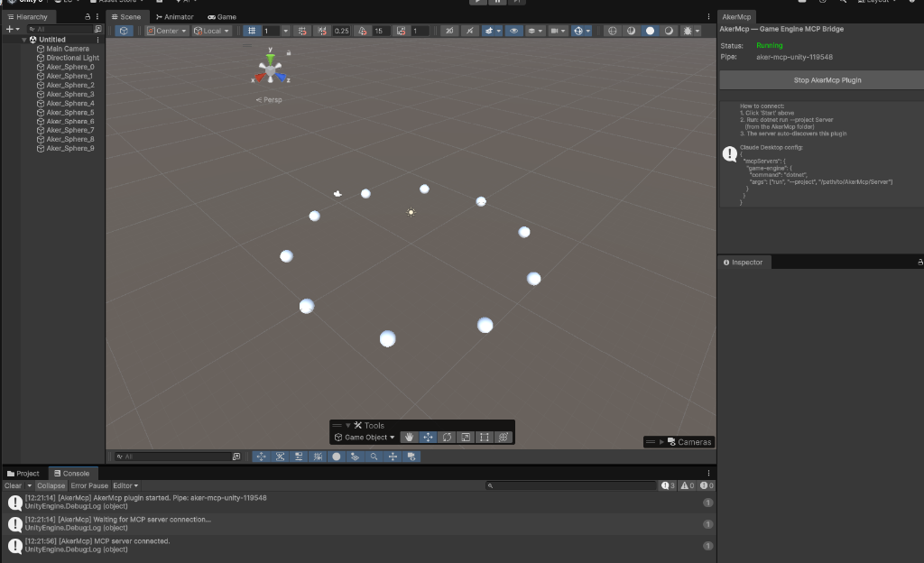
Task: Switch to the Game tab
Action: tap(222, 16)
